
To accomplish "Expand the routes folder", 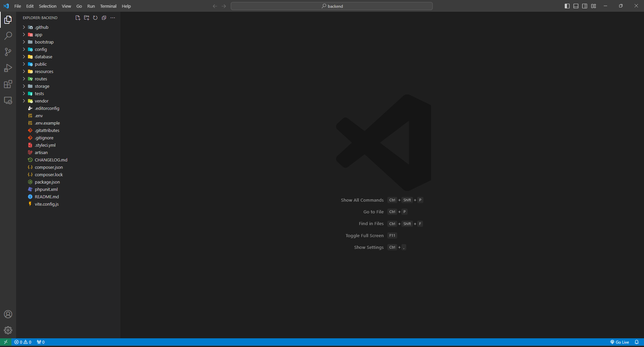I will click(x=41, y=79).
